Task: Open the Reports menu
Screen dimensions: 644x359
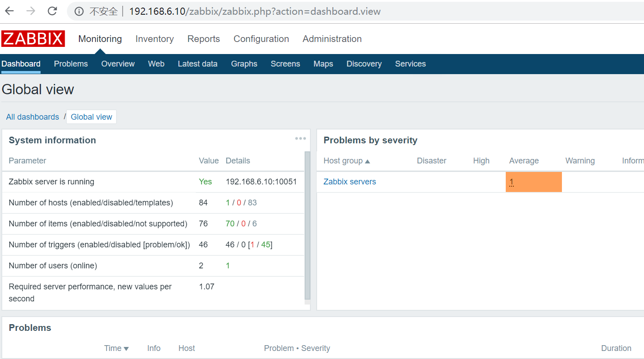Action: point(204,39)
